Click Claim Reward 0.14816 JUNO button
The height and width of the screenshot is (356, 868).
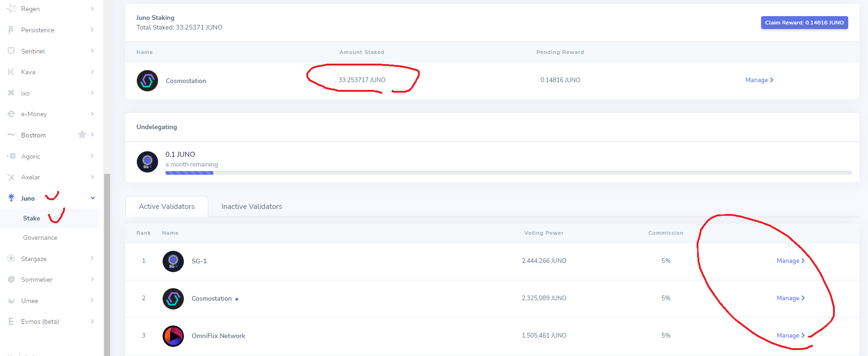click(804, 23)
